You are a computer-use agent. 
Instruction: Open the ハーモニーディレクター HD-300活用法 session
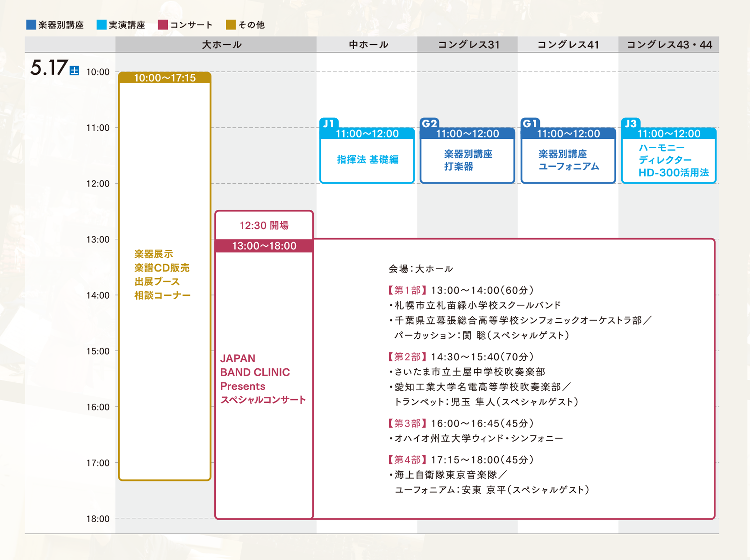click(669, 160)
